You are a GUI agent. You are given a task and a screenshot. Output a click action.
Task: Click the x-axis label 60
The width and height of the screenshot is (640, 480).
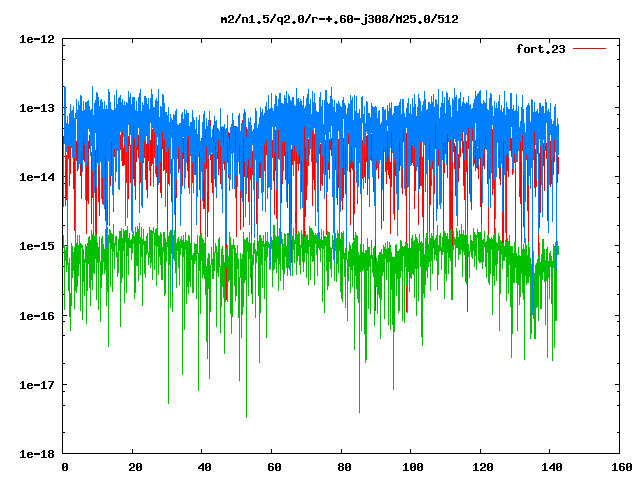tap(274, 467)
